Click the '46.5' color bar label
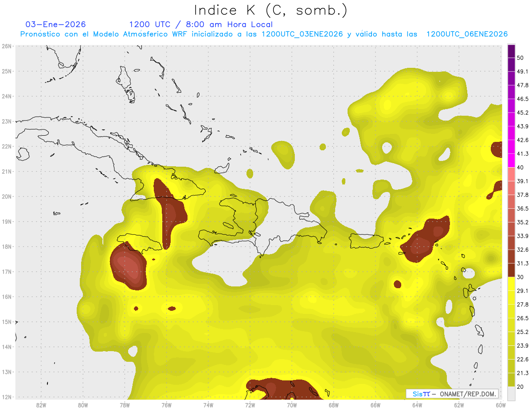The width and height of the screenshot is (532, 411). click(523, 99)
